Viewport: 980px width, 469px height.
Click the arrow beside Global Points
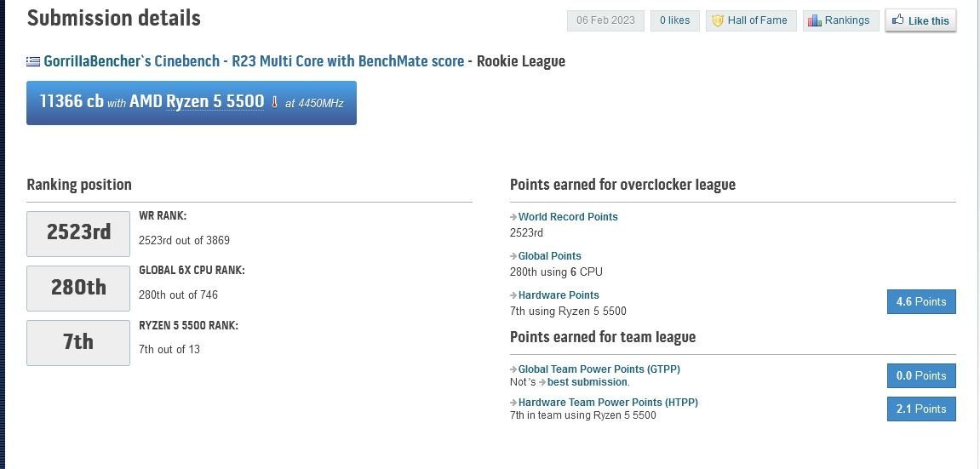point(513,256)
